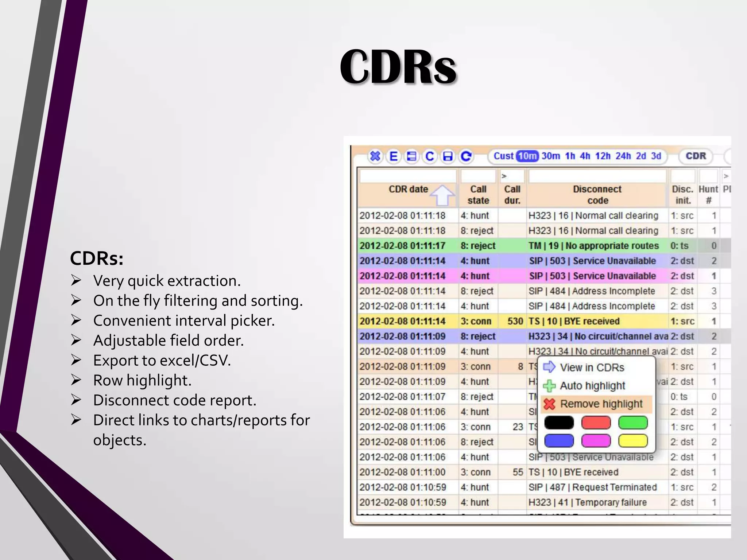Pick the green highlight color swatch
Screen dimensions: 747x560
tap(633, 423)
